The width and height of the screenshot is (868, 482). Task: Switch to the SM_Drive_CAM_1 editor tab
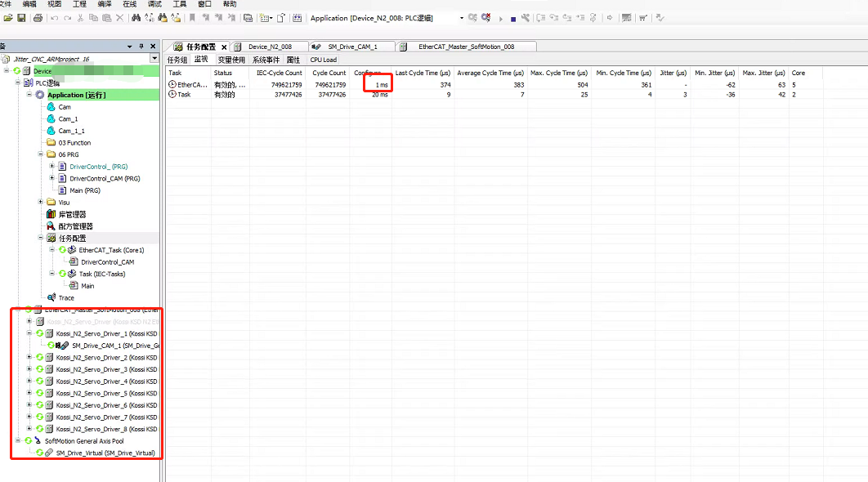pyautogui.click(x=352, y=47)
